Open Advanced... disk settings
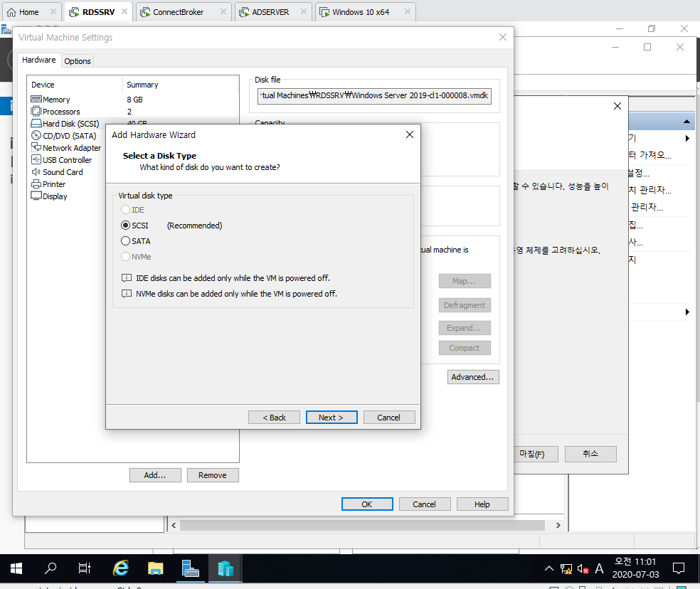The width and height of the screenshot is (700, 589). 473,377
